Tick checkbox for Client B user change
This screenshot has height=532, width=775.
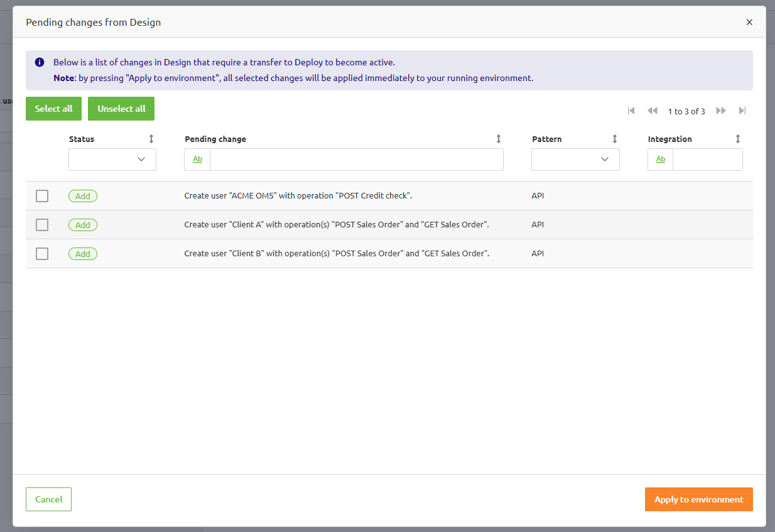point(42,254)
